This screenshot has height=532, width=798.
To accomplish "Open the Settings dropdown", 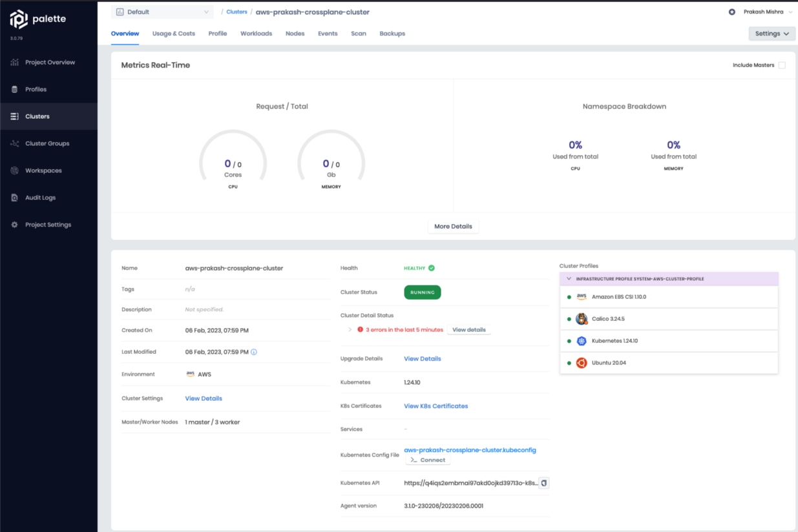I will (x=772, y=33).
